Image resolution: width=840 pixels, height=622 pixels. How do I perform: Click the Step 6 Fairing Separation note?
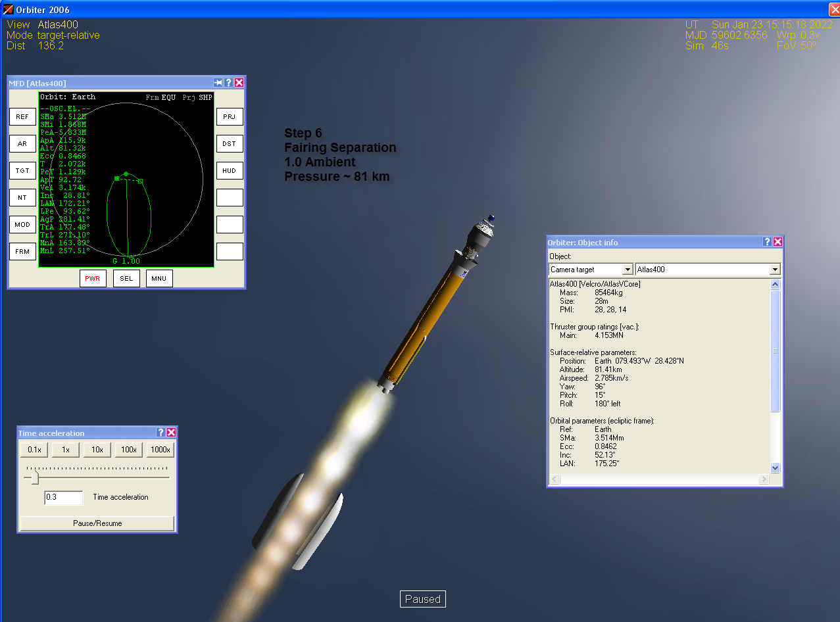click(x=340, y=155)
